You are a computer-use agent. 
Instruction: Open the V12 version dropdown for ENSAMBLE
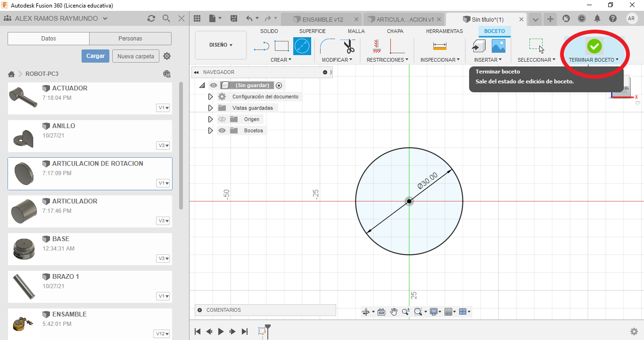(x=162, y=334)
